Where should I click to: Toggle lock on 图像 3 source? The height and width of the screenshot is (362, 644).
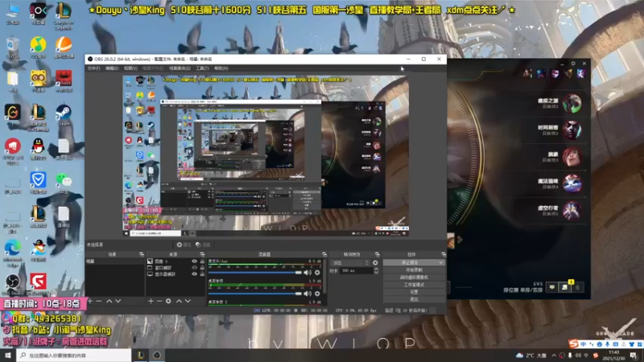click(202, 261)
